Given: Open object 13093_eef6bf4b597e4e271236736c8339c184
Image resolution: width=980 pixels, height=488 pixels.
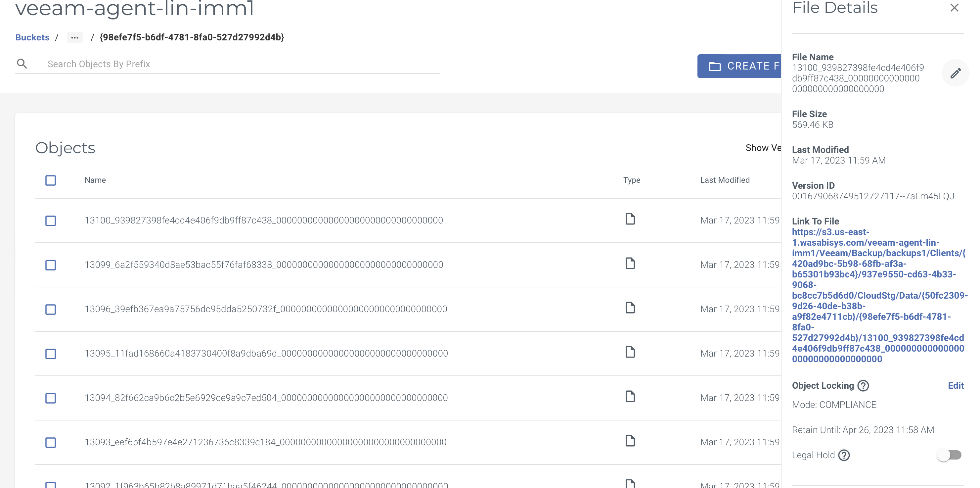Looking at the screenshot, I should (x=265, y=442).
